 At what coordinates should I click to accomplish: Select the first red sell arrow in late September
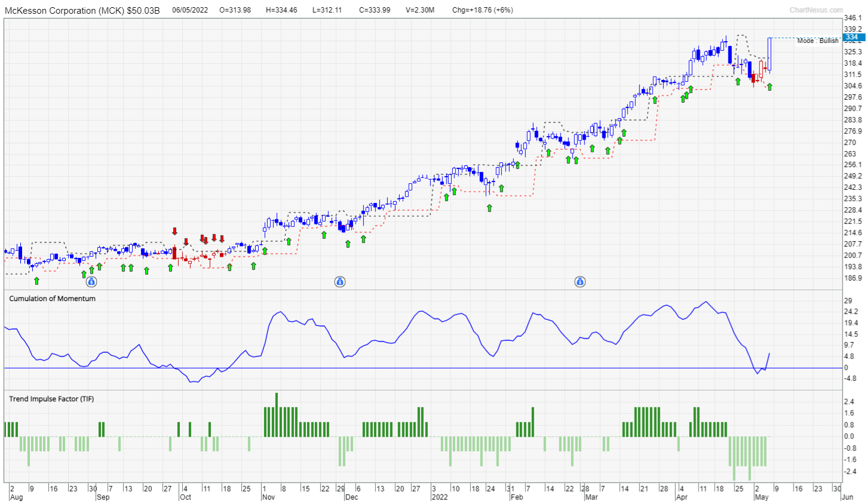click(174, 231)
